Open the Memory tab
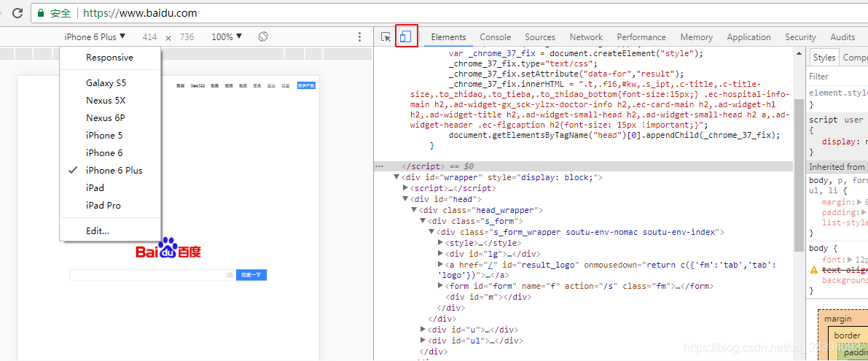 pyautogui.click(x=697, y=37)
